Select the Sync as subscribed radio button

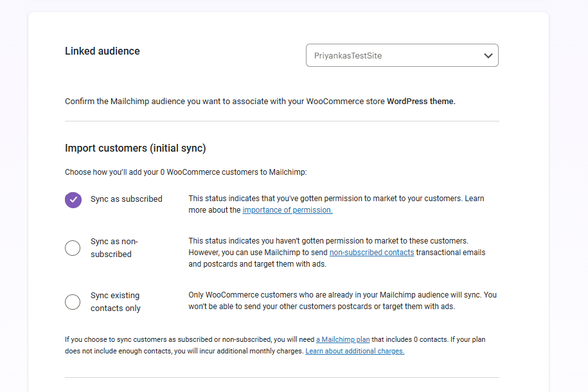tap(73, 200)
